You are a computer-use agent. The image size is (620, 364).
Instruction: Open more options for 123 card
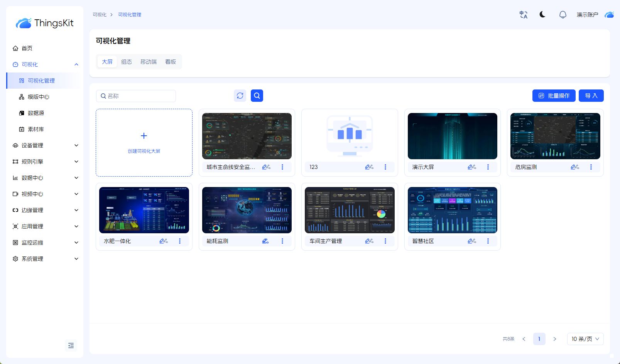point(385,167)
